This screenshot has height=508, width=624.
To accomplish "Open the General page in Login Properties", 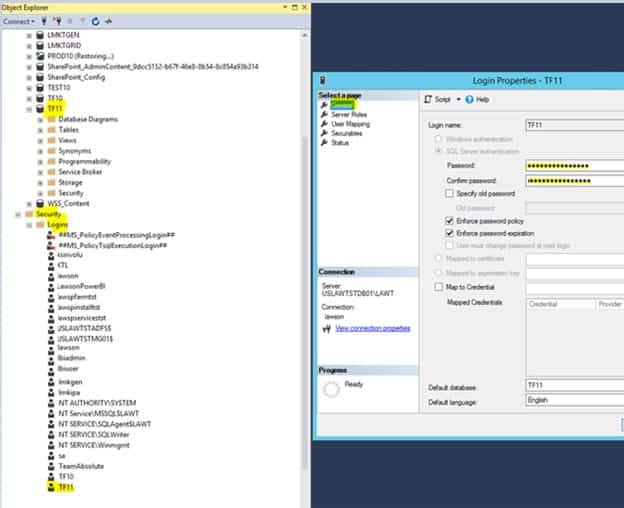I will click(342, 105).
